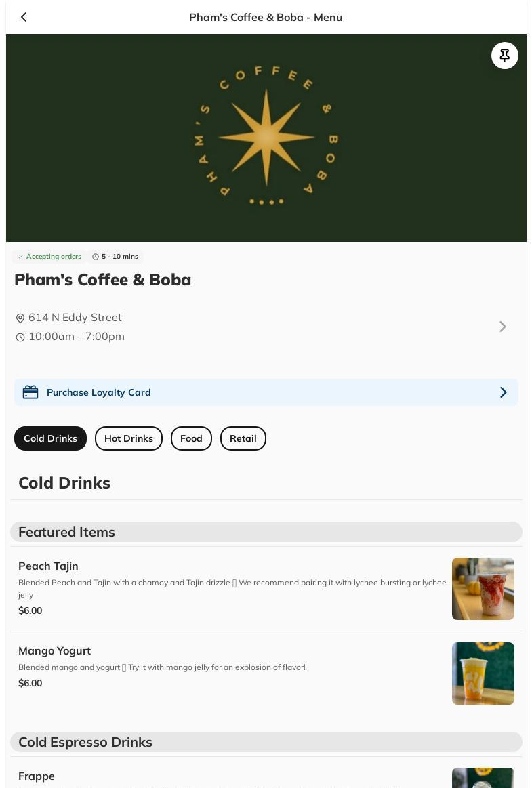Click the loyalty card gift icon
532x788 pixels.
[x=30, y=392]
